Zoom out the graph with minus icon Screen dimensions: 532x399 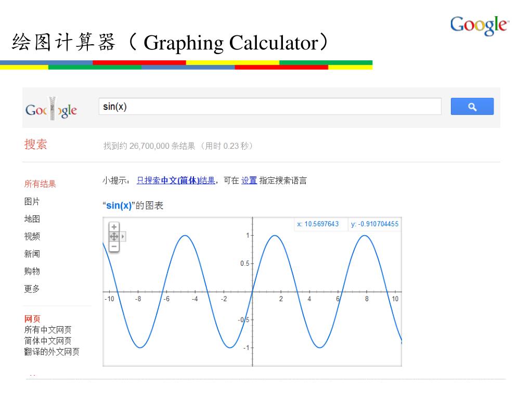[114, 247]
